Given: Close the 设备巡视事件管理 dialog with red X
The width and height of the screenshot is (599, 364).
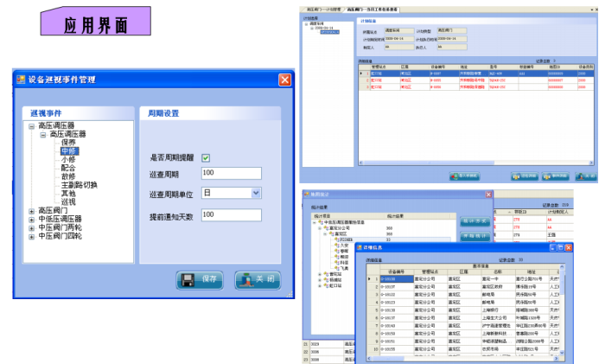Looking at the screenshot, I should 284,80.
